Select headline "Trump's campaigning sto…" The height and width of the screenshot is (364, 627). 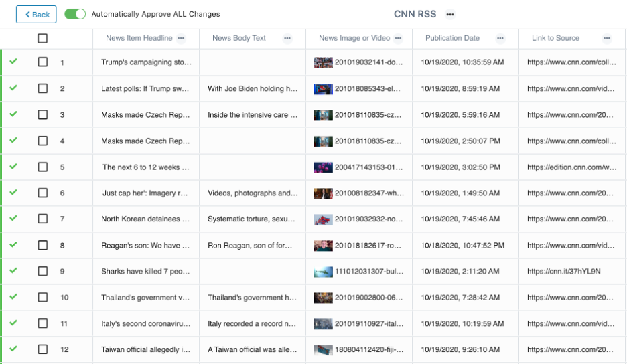pyautogui.click(x=146, y=62)
